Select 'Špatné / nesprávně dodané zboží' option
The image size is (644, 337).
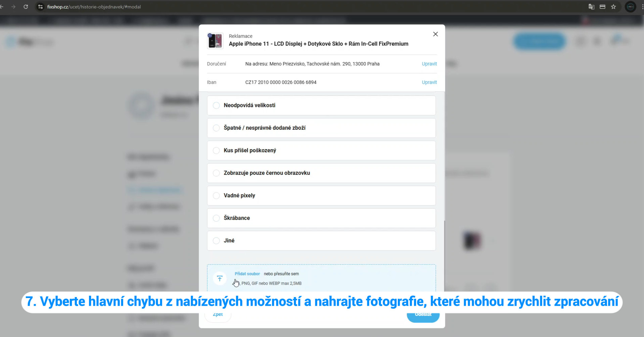point(217,128)
